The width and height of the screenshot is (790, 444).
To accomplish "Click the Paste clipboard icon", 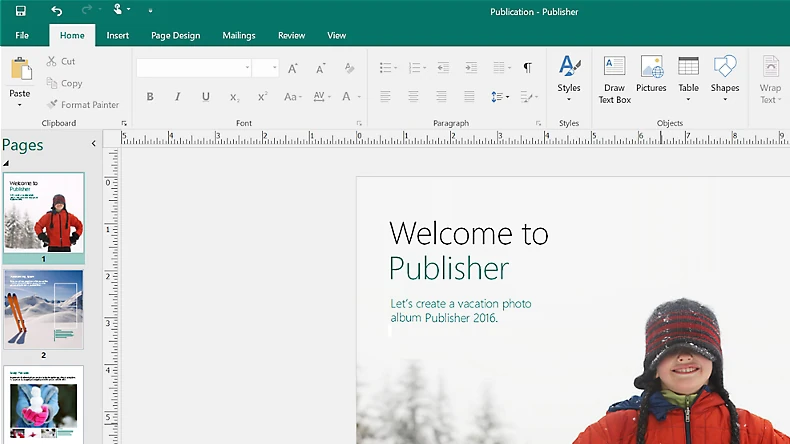I will 21,69.
